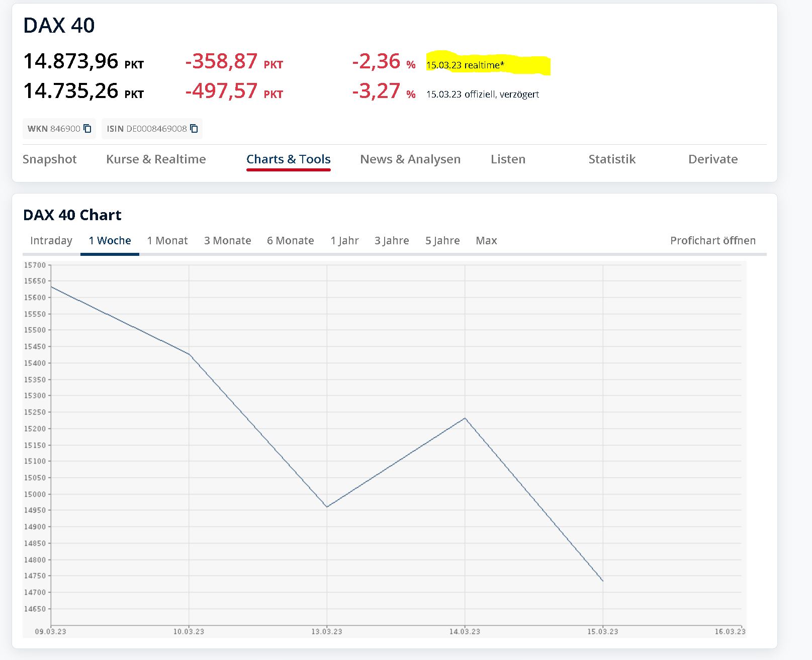Click the highlighted 15.03.23 realtime* label
This screenshot has height=660, width=812.
465,65
